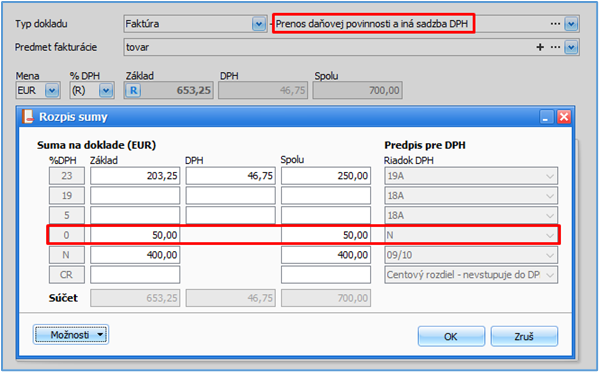Click the 0 %DPH rate box
Viewport: 599px width, 372px height.
coord(67,235)
